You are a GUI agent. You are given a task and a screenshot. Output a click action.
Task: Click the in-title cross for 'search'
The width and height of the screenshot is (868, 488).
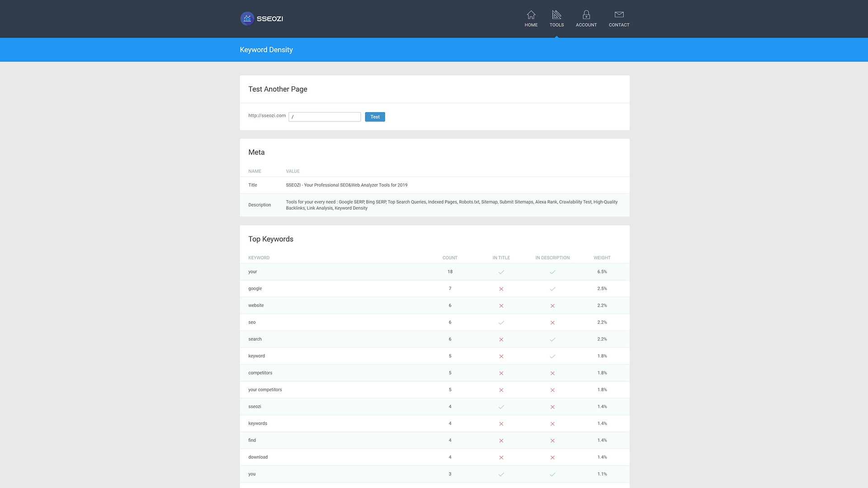point(501,339)
